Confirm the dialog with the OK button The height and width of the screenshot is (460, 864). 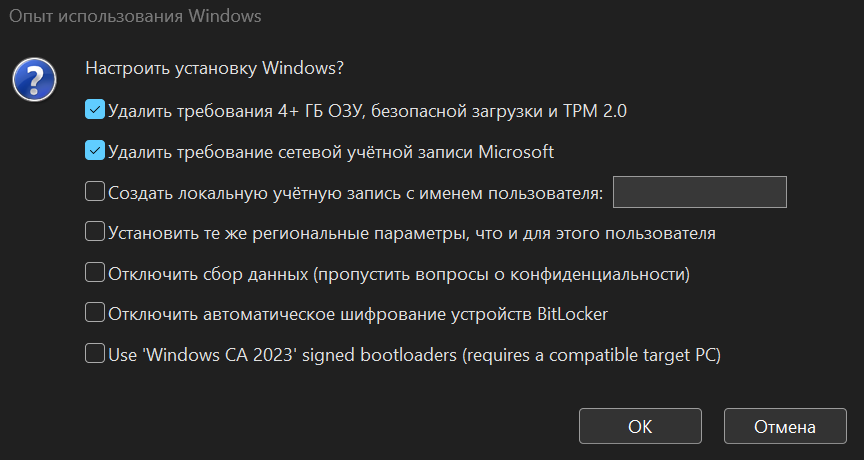click(x=640, y=426)
